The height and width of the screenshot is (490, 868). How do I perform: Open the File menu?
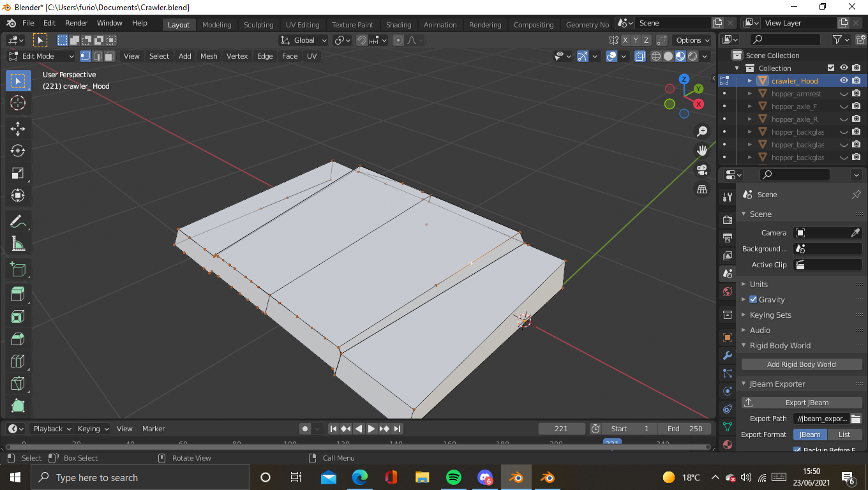28,23
